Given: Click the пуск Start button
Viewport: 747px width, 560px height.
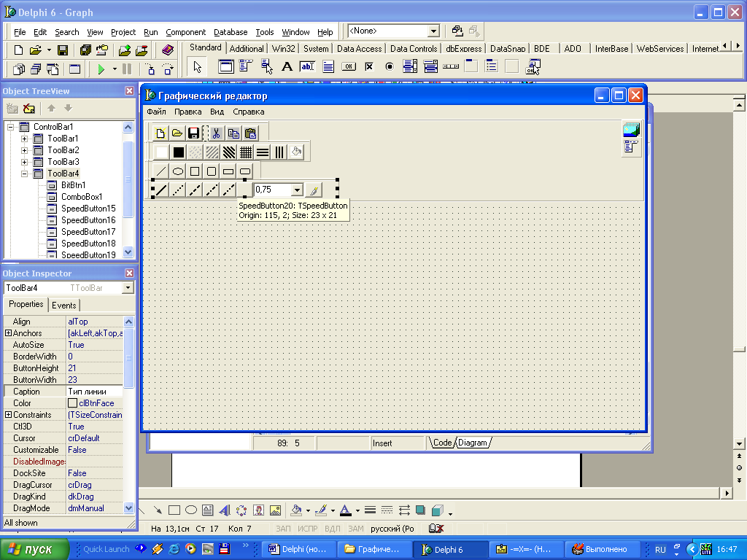Looking at the screenshot, I should tap(34, 549).
